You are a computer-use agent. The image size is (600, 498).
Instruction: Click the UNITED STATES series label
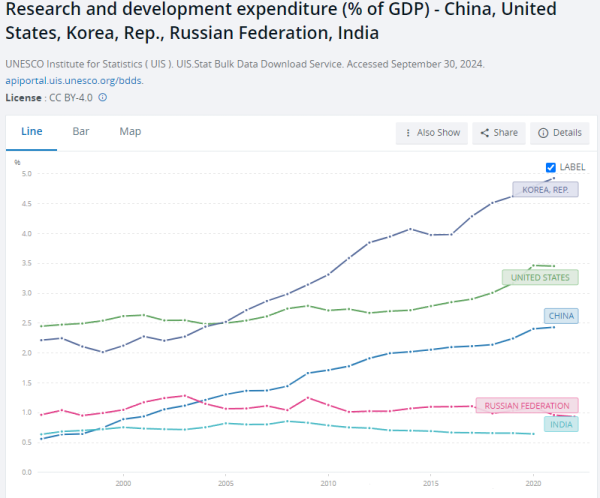tap(539, 277)
